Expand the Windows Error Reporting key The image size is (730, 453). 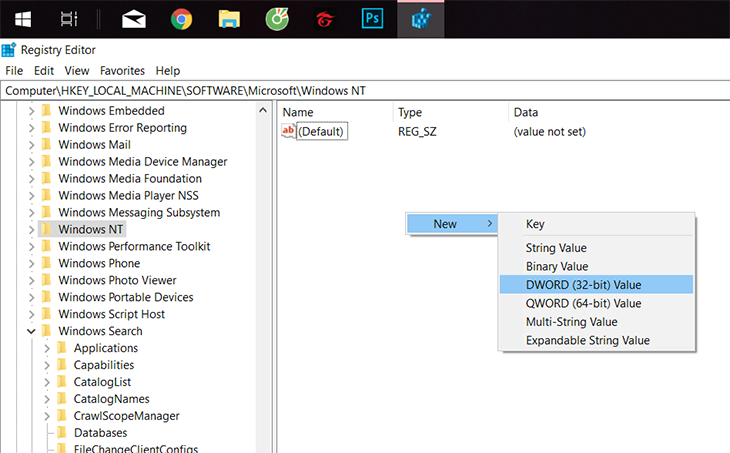(31, 128)
